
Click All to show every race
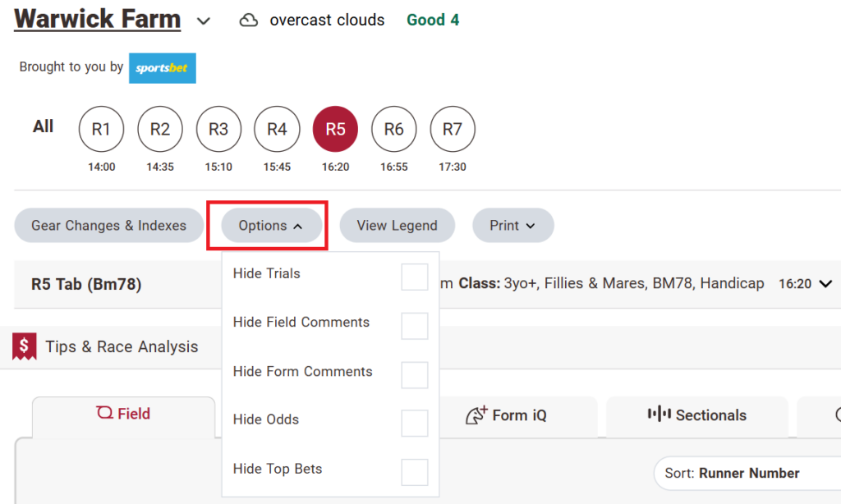pyautogui.click(x=43, y=126)
